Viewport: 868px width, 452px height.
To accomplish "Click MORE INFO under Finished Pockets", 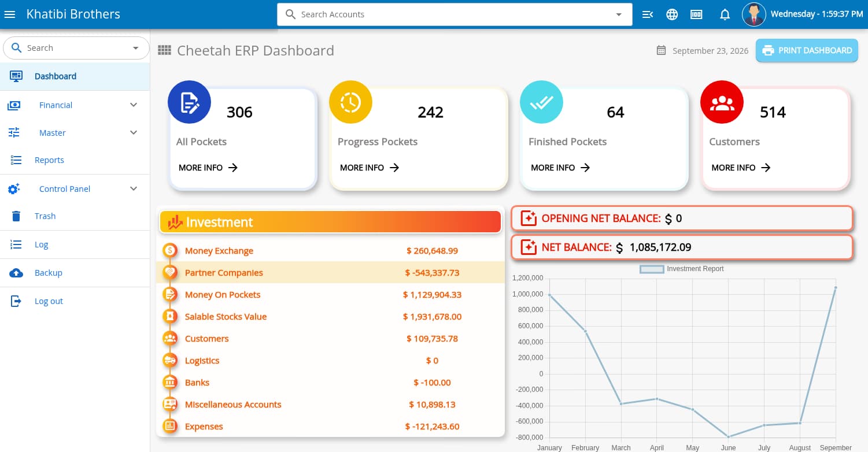I will click(560, 168).
